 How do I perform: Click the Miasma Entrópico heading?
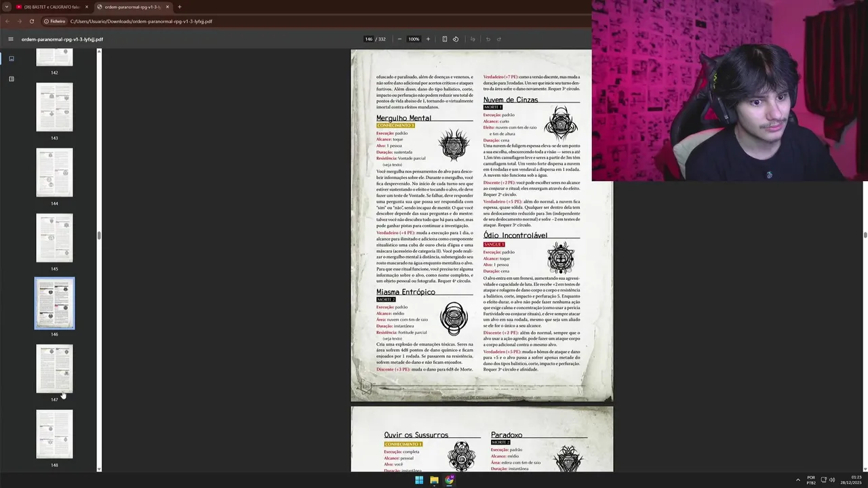click(x=406, y=292)
